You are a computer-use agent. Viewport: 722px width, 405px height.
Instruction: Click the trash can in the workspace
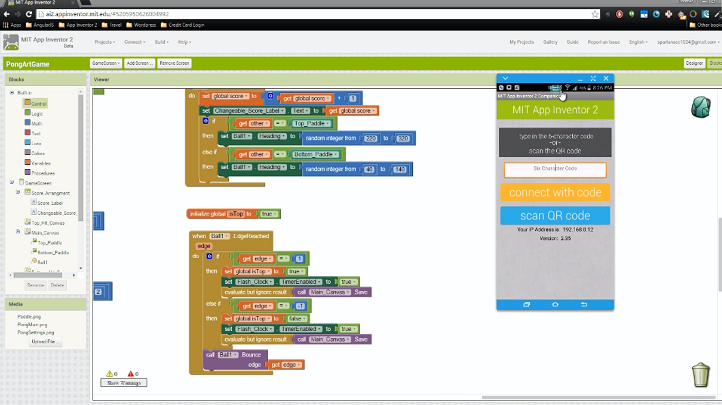pos(701,375)
